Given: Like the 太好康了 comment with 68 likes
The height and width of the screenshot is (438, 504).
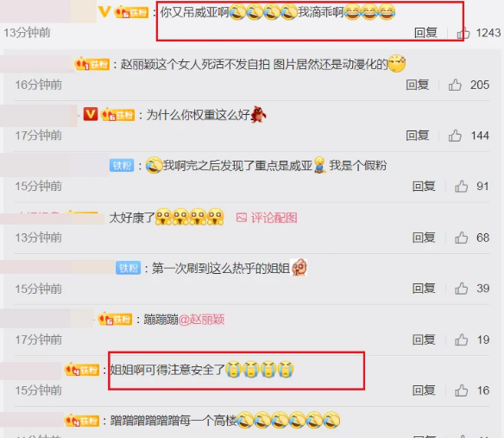Looking at the screenshot, I should 461,238.
